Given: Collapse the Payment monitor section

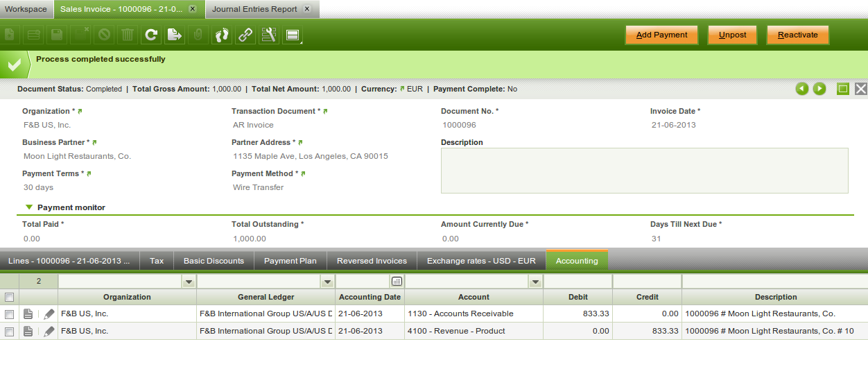Looking at the screenshot, I should 29,207.
